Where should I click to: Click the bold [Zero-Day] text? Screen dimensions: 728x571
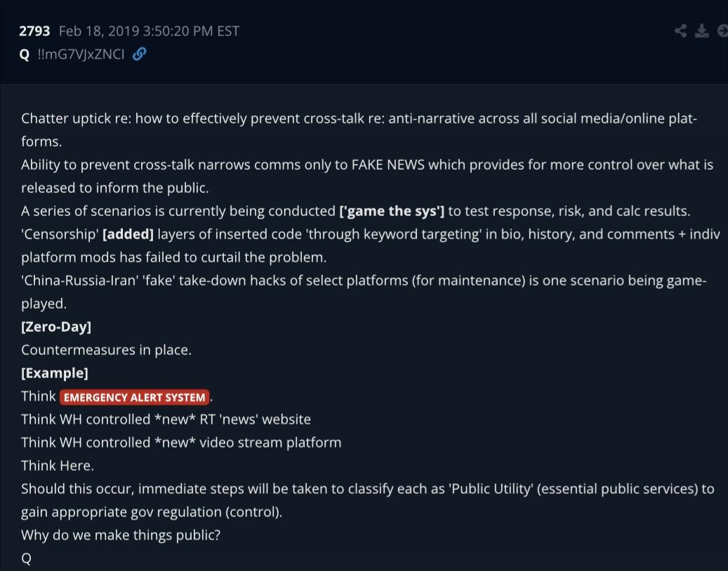click(56, 327)
